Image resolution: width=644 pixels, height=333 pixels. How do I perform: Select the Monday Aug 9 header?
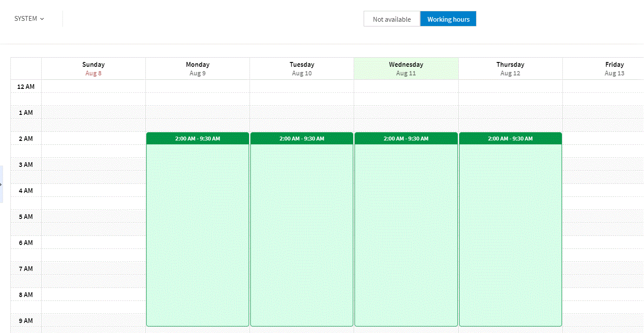click(197, 69)
